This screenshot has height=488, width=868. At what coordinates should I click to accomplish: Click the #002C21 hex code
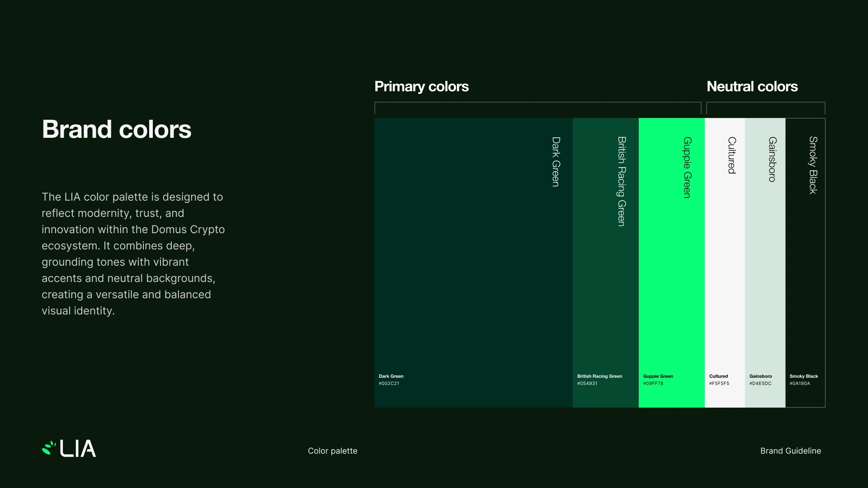tap(389, 384)
